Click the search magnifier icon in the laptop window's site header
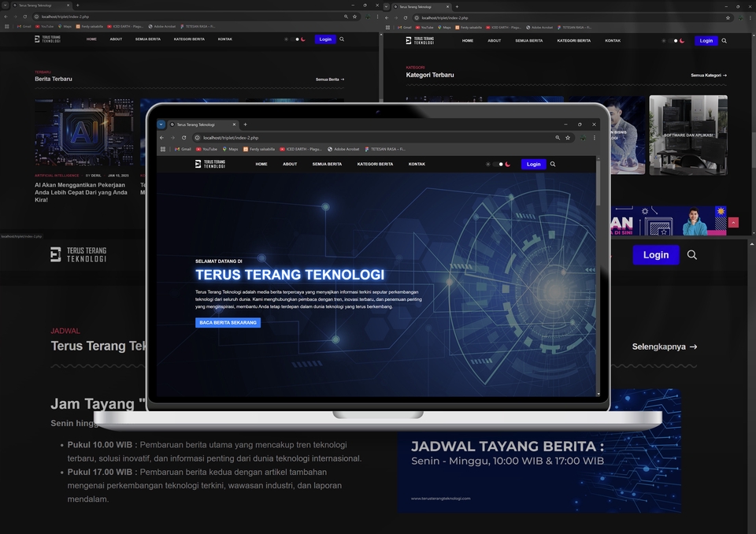The height and width of the screenshot is (534, 756). pyautogui.click(x=553, y=164)
